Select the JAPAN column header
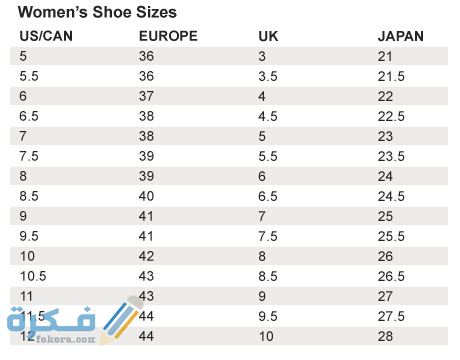Viewport: 460px width, 360px height. pos(401,36)
